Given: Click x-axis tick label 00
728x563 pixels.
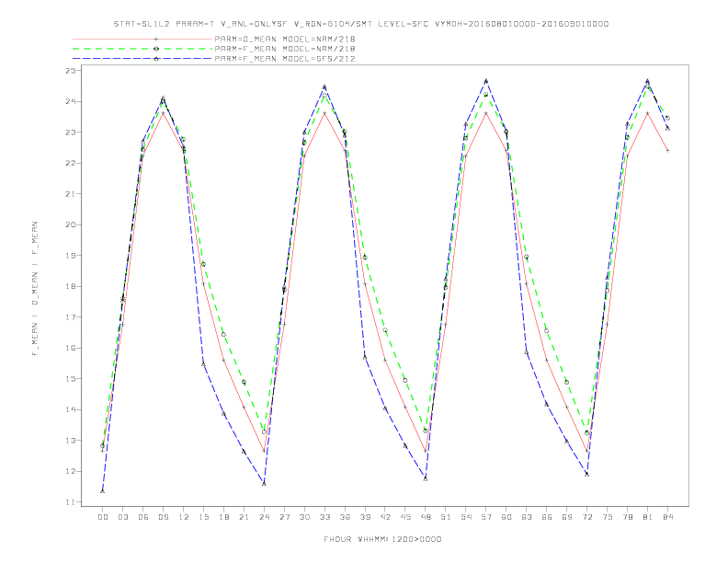Looking at the screenshot, I should (x=103, y=517).
